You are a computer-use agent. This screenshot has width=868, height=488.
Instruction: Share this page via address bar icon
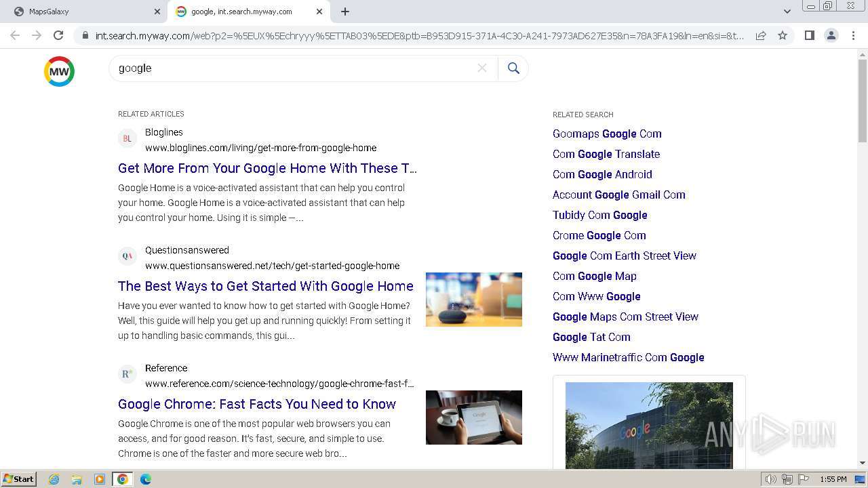[x=761, y=35]
